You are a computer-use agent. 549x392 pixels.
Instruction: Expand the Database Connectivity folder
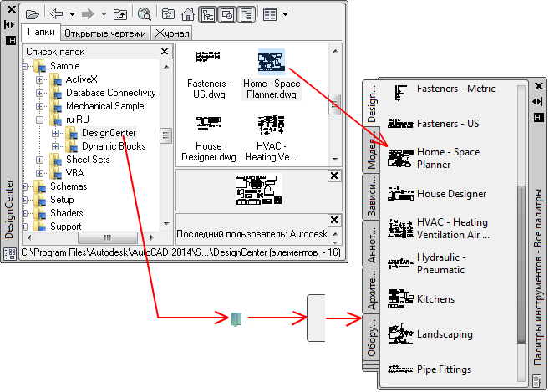pos(39,93)
